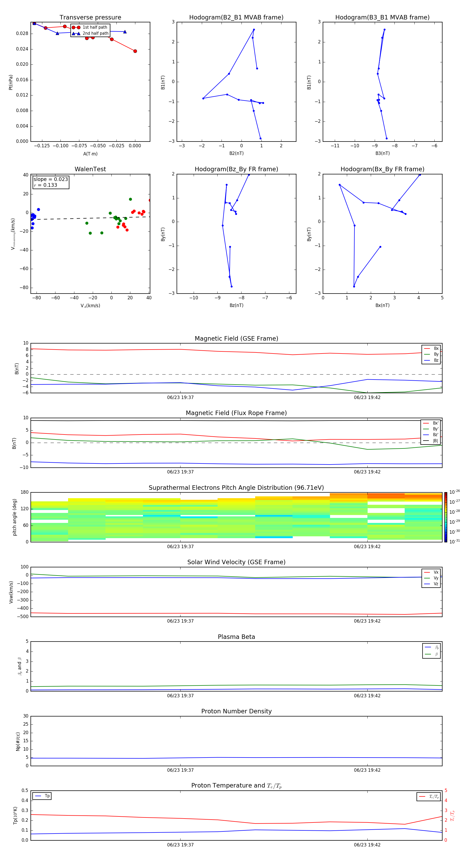Click the 'Bx(nT)' x-axis label
473x868 pixels.
[x=382, y=305]
